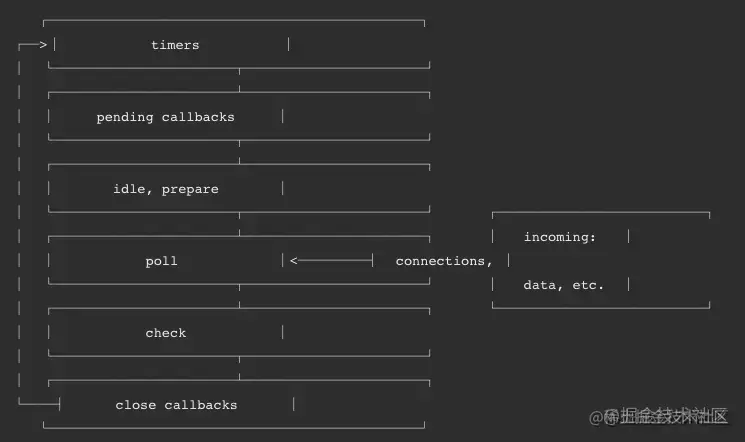Click the @ symbol in the watermark
The width and height of the screenshot is (745, 442).
(x=596, y=418)
